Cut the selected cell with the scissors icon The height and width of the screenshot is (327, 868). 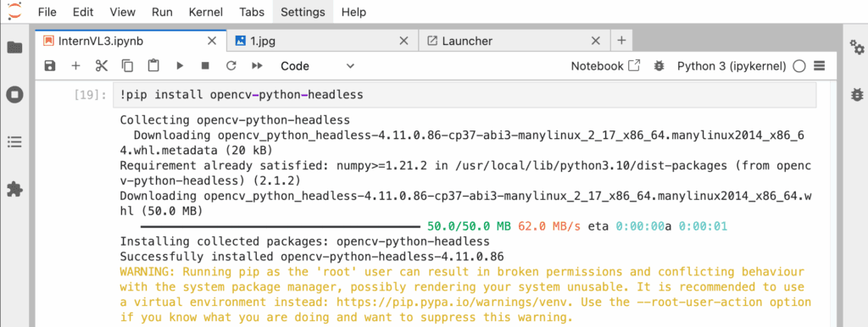pyautogui.click(x=102, y=66)
